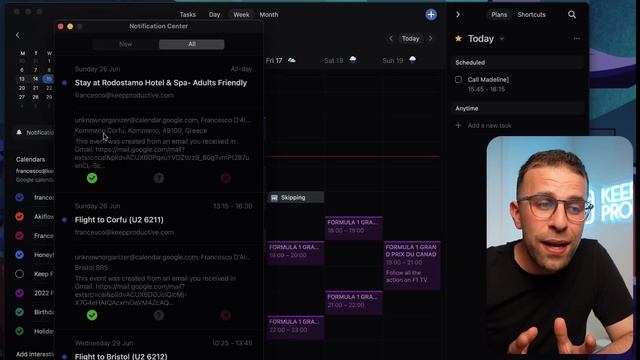Click the Call Madeline task title
This screenshot has height=360, width=640.
(488, 80)
